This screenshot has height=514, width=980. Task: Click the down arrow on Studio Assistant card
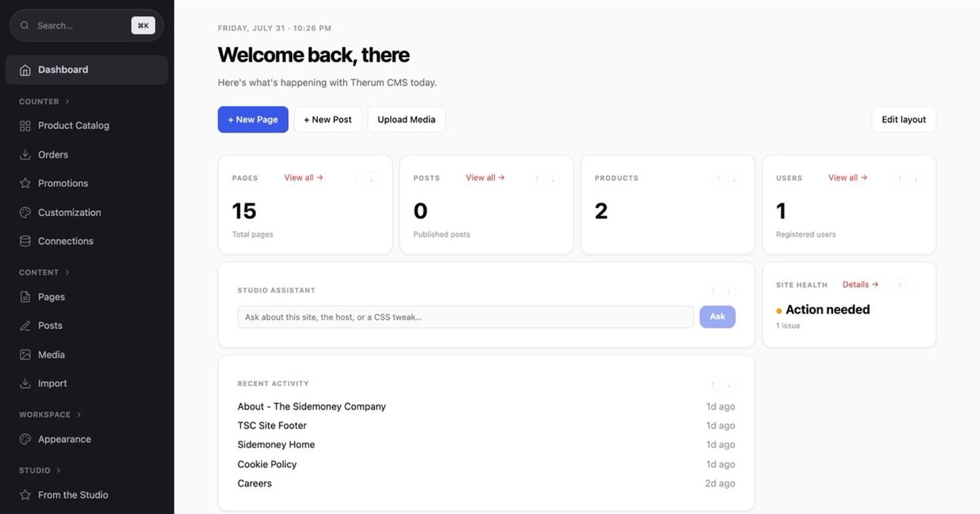[729, 292]
